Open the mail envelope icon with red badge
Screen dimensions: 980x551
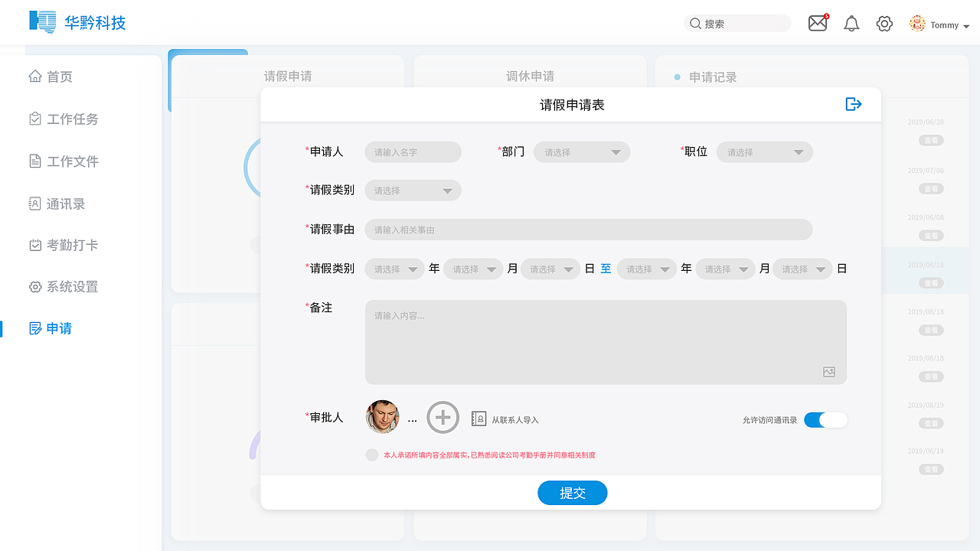pos(818,23)
